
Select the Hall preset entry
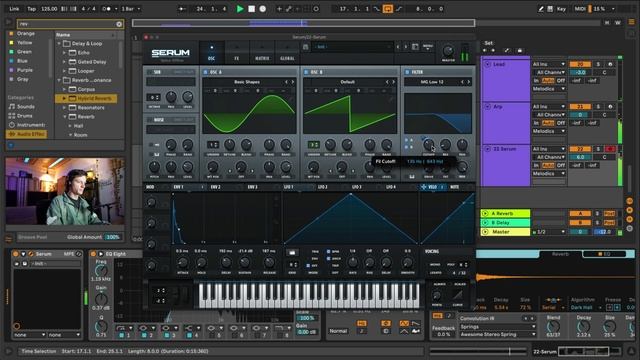pyautogui.click(x=78, y=126)
